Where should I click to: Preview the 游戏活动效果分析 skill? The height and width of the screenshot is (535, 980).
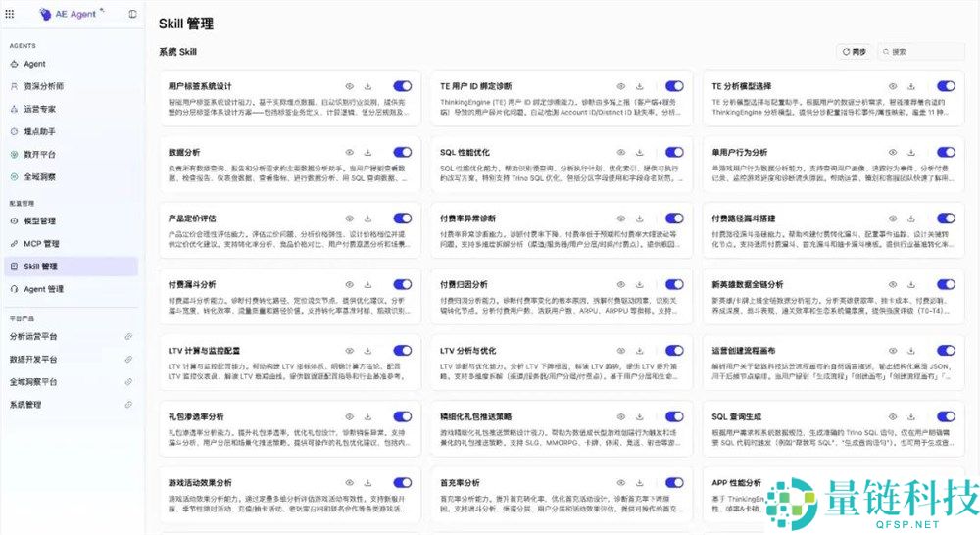pyautogui.click(x=350, y=483)
